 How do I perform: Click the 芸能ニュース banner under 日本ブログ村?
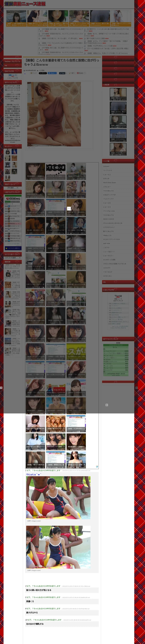(13, 75)
